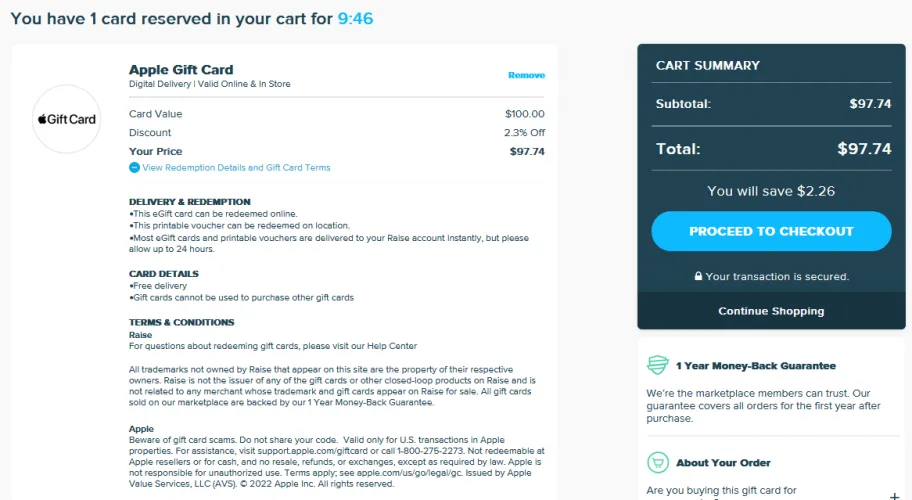Image resolution: width=912 pixels, height=500 pixels.
Task: Remove the Apple Gift Card from cart
Action: 526,75
